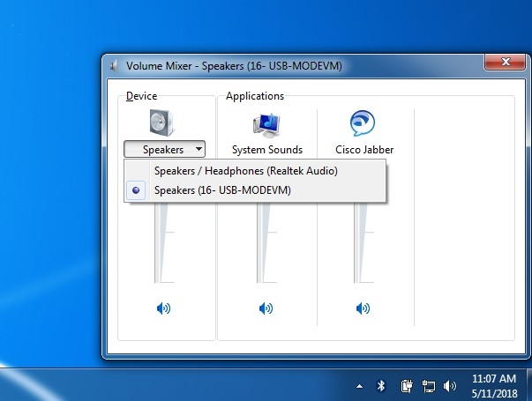The width and height of the screenshot is (532, 401).
Task: Click the System Sounds icon
Action: pyautogui.click(x=266, y=125)
